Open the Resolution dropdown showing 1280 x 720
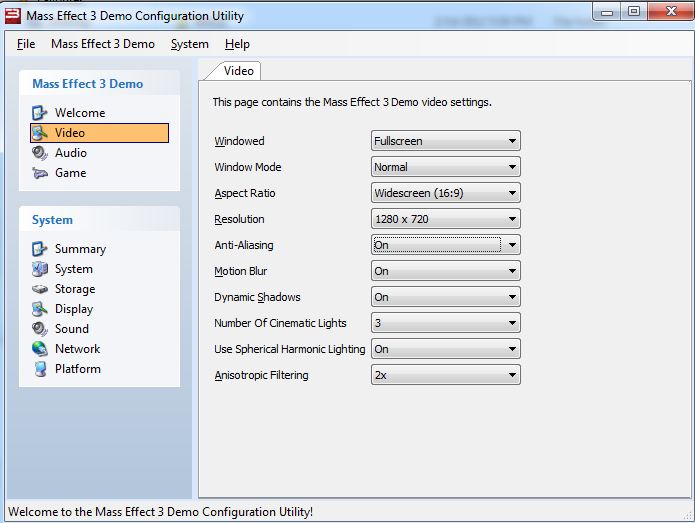 tap(445, 219)
